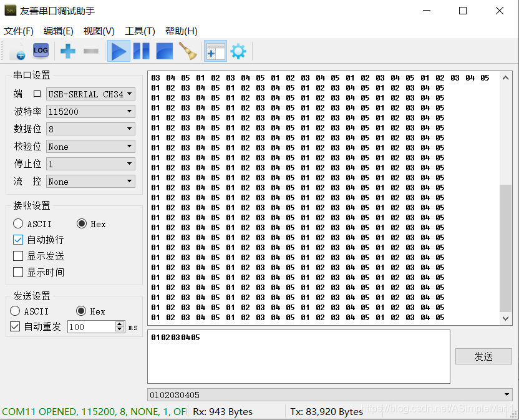Expand the 数据位 dropdown showing 8

90,129
